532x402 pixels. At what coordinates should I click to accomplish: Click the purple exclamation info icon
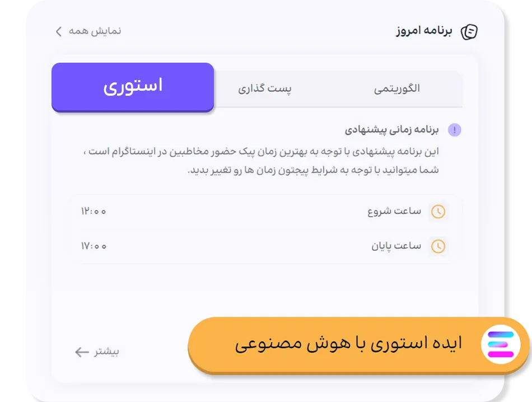(454, 130)
